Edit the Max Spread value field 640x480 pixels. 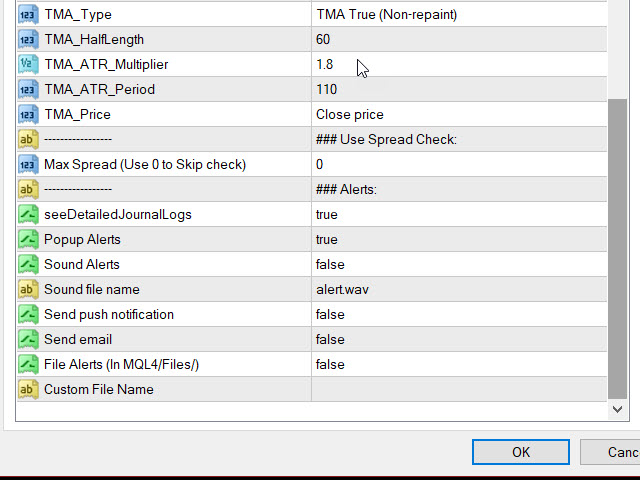coord(458,165)
